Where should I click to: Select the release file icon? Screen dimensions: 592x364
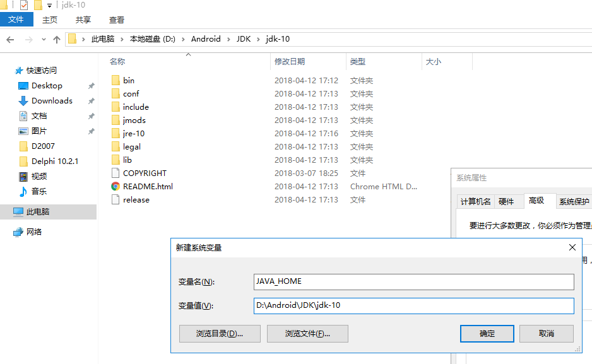(x=115, y=199)
